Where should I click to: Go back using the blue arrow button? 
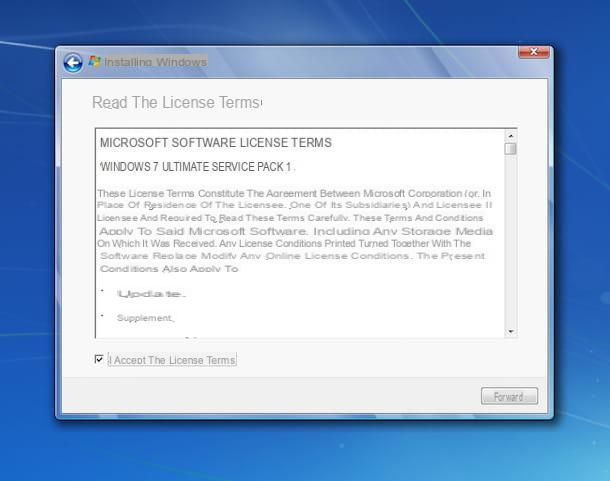(x=73, y=63)
